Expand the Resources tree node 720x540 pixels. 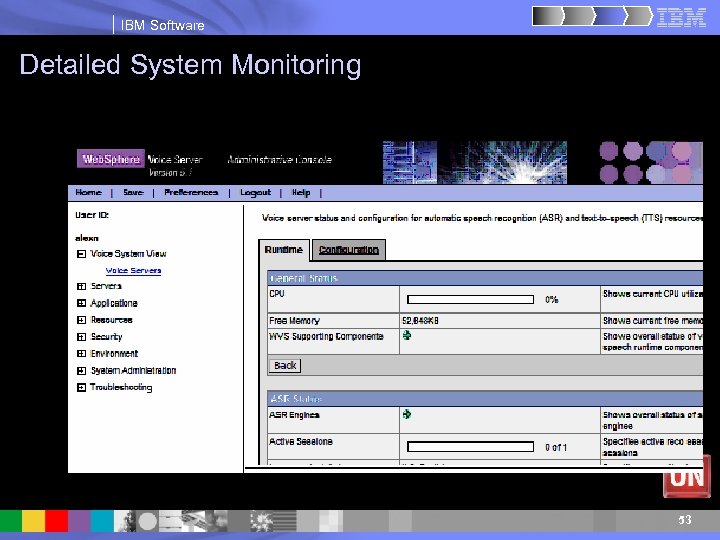point(81,320)
